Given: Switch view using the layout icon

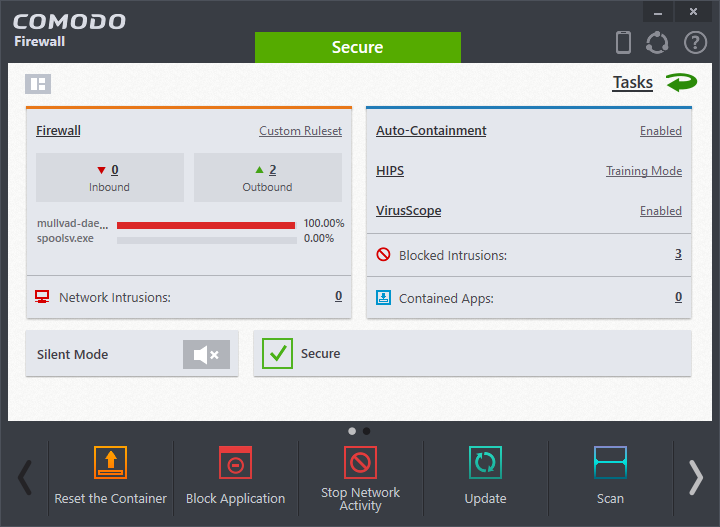Looking at the screenshot, I should (x=38, y=84).
